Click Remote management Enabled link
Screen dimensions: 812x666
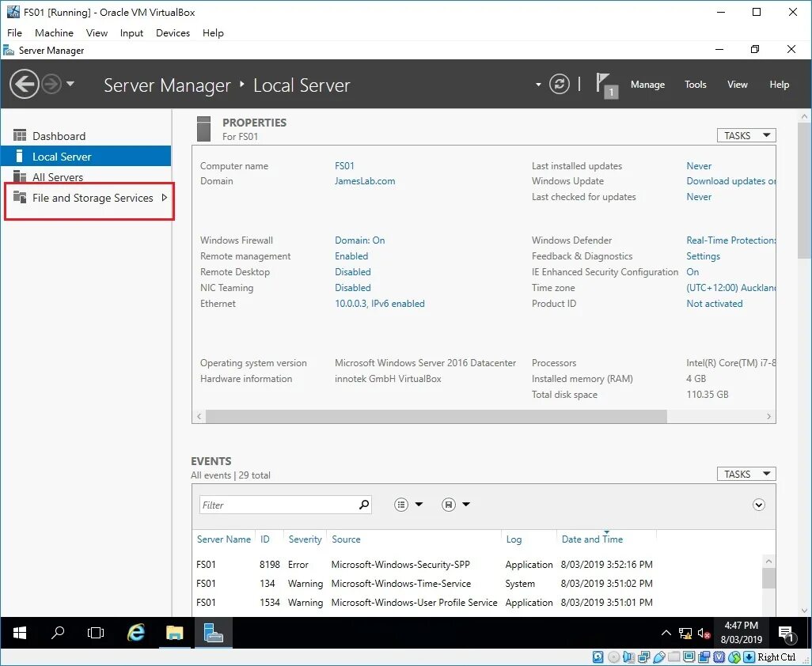[x=351, y=256]
